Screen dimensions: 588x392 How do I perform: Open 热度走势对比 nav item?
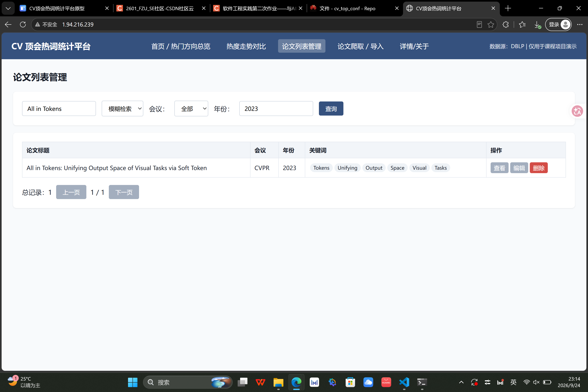[246, 46]
